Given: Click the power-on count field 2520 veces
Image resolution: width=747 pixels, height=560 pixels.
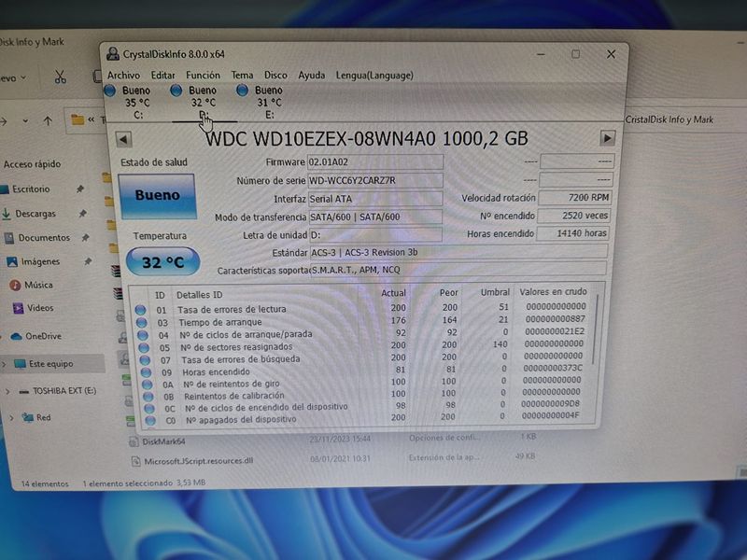Looking at the screenshot, I should click(x=573, y=216).
